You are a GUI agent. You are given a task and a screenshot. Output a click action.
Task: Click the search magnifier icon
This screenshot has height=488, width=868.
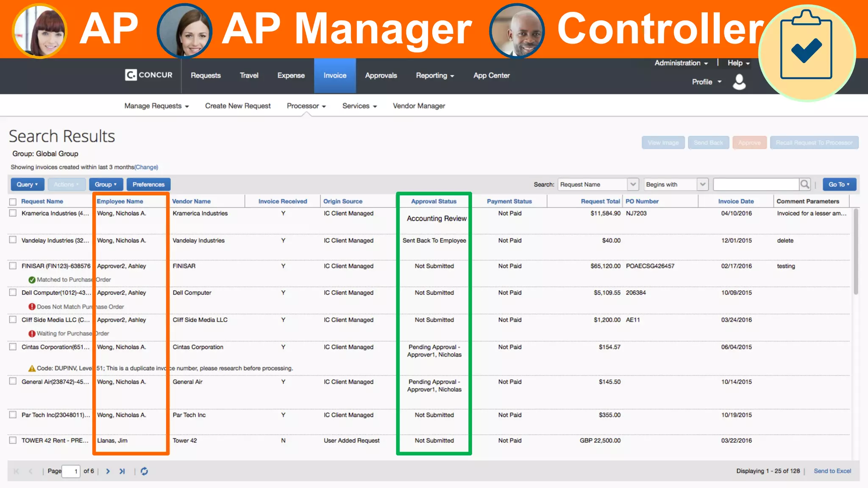tap(804, 184)
